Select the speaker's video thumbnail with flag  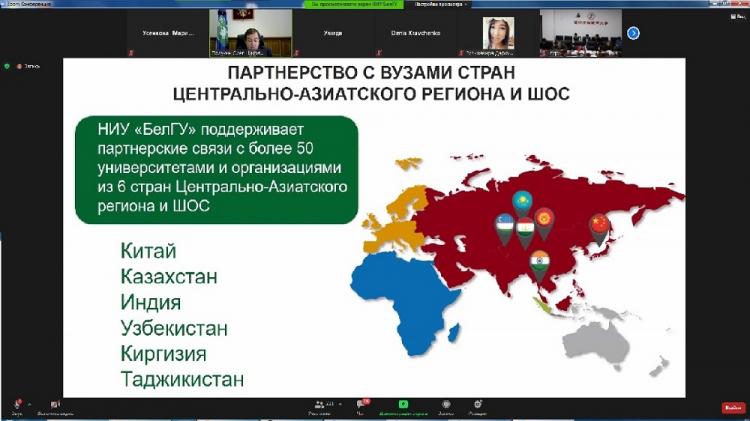[x=251, y=33]
